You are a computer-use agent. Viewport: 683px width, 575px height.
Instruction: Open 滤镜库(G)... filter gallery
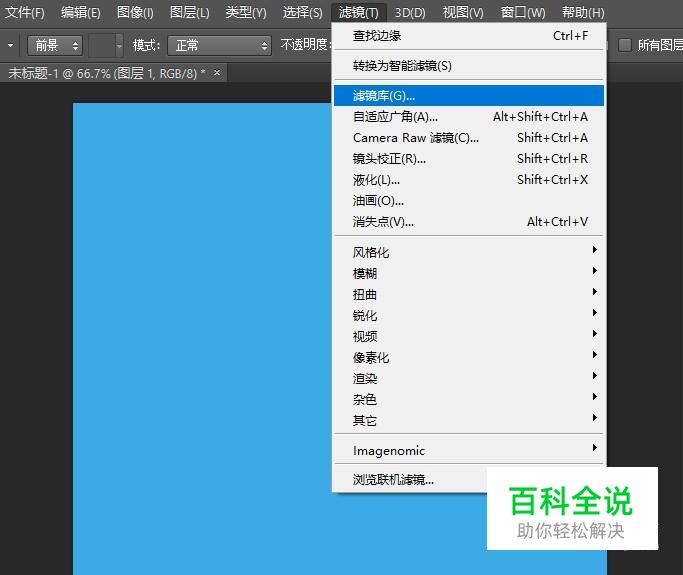[x=469, y=95]
